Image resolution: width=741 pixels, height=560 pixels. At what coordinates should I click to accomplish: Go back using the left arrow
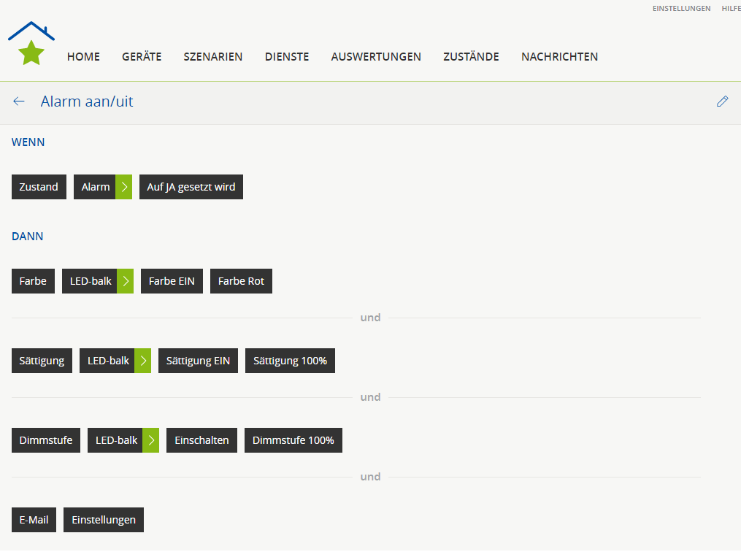coord(19,101)
